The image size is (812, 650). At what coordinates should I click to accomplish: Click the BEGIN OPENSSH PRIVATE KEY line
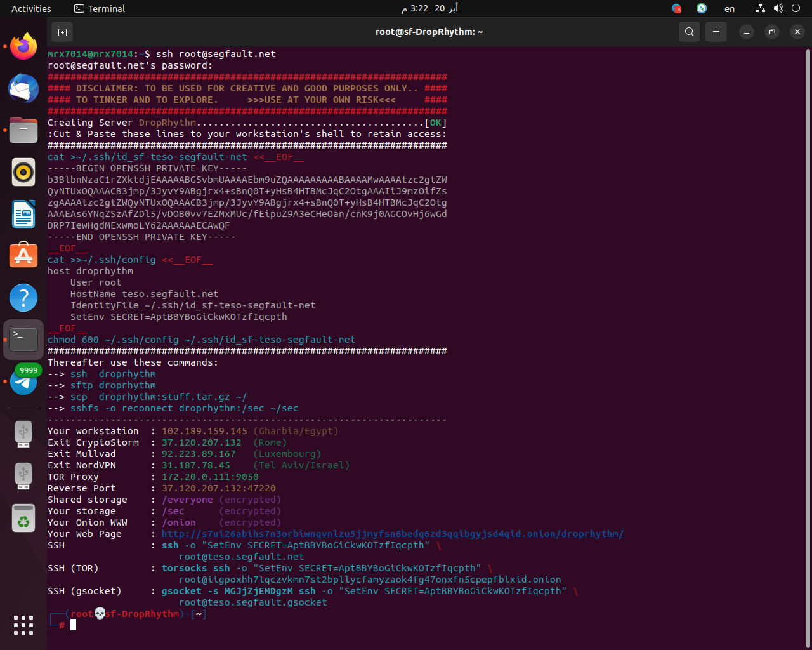[147, 168]
